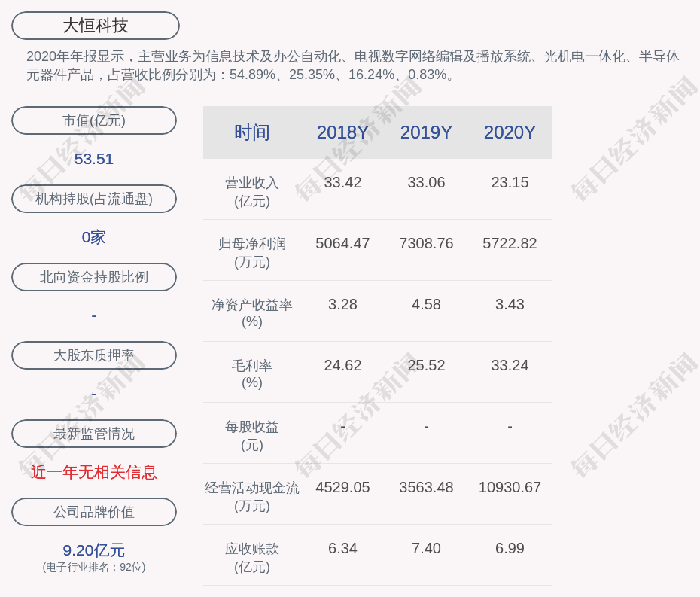Click the 公司品牌价值 label pill
This screenshot has height=597, width=700.
(x=94, y=512)
